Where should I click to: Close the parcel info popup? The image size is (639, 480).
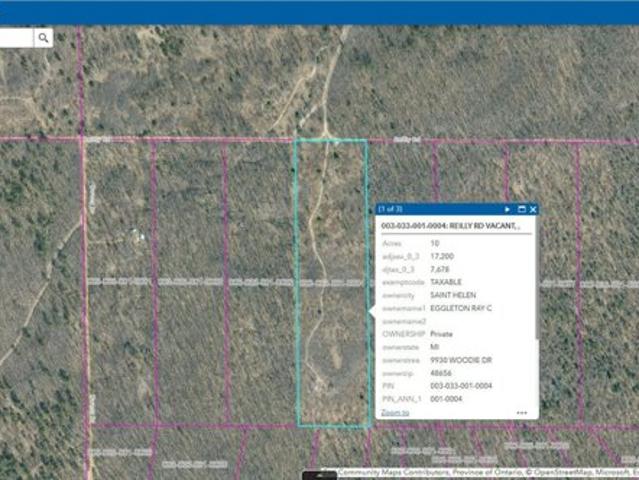533,209
